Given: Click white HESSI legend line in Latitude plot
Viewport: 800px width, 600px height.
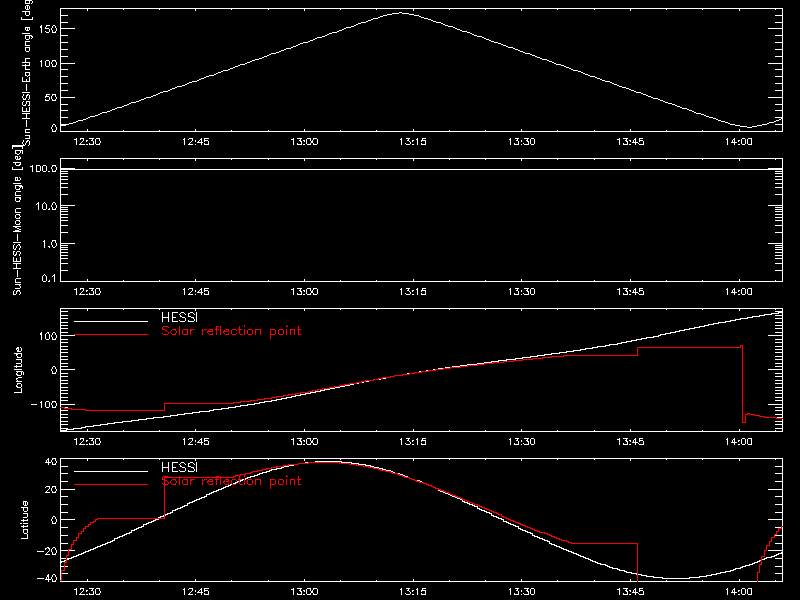Looking at the screenshot, I should tap(111, 471).
